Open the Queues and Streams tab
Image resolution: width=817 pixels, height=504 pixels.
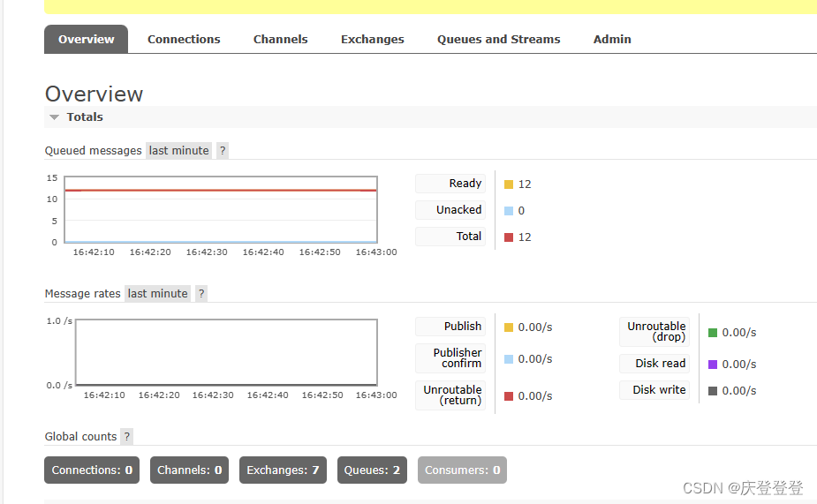coord(499,39)
